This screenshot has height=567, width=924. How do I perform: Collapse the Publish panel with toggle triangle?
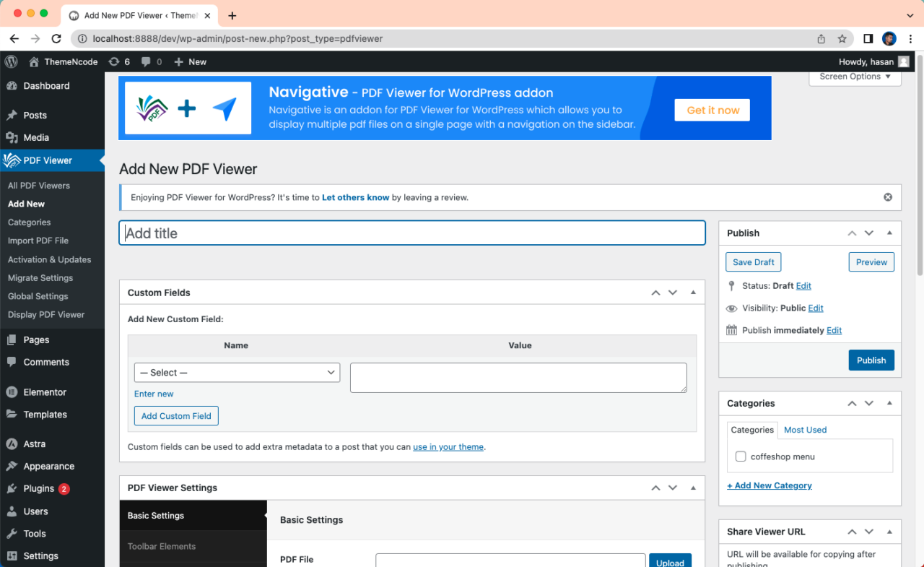point(889,233)
